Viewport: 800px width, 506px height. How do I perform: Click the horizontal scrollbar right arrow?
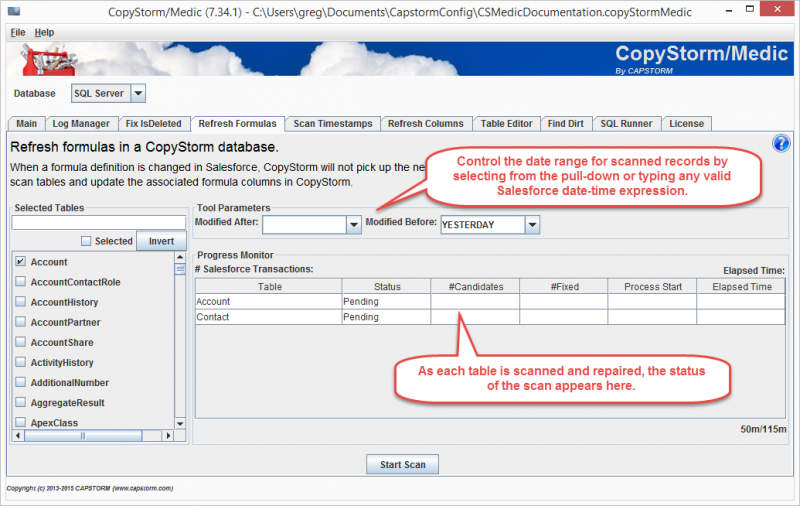(168, 436)
